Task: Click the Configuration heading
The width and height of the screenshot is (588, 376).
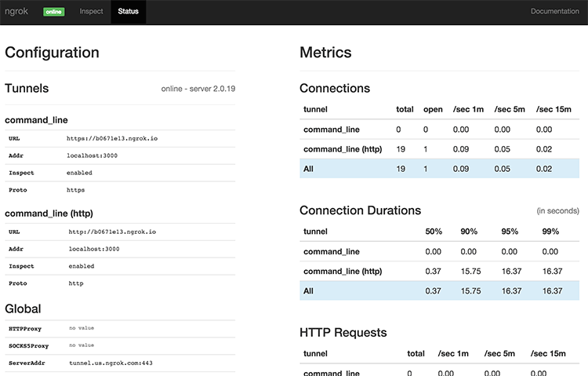Action: [x=52, y=53]
